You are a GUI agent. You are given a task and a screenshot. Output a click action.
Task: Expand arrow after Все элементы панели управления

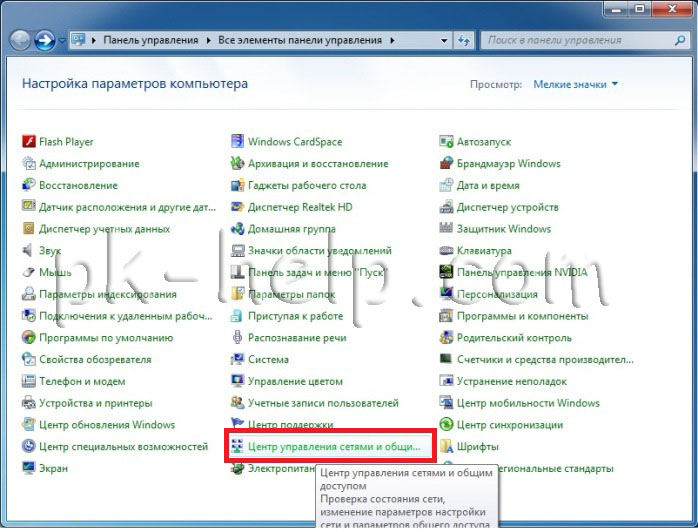pos(392,41)
